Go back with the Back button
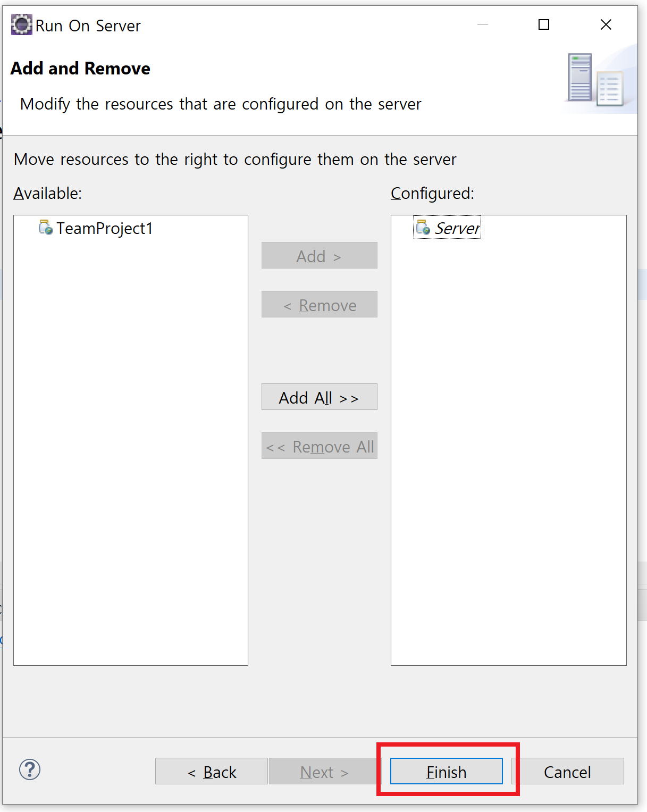Viewport: 647px width, 812px height. tap(212, 771)
